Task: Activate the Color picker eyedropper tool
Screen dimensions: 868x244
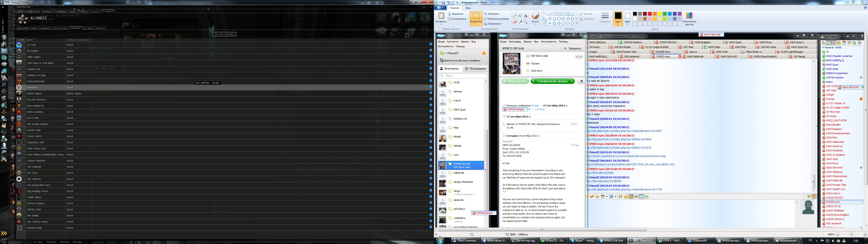Action: click(x=520, y=22)
